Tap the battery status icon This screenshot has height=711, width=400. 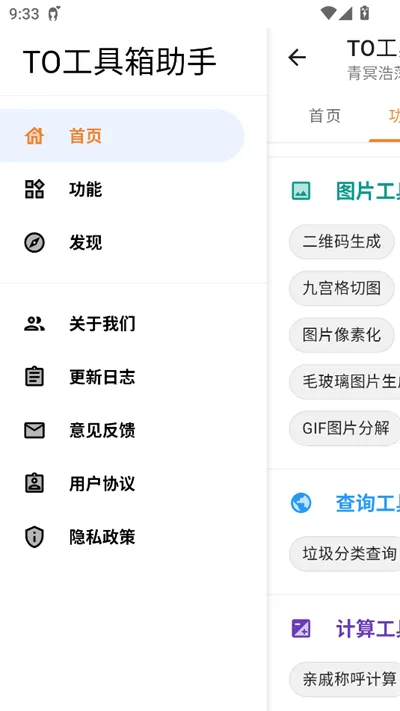(x=364, y=13)
